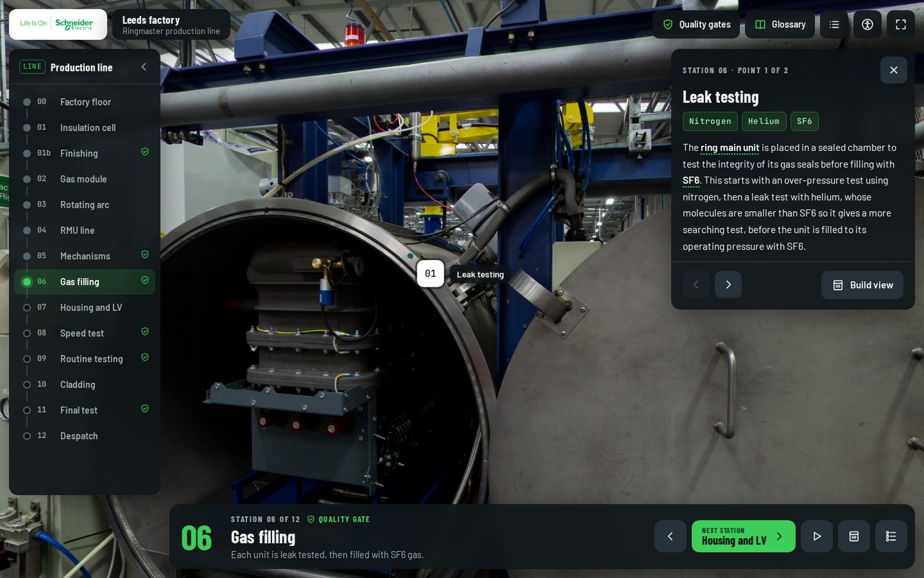Viewport: 924px width, 578px height.
Task: Select station 01 Insulation cell
Action: tap(84, 128)
